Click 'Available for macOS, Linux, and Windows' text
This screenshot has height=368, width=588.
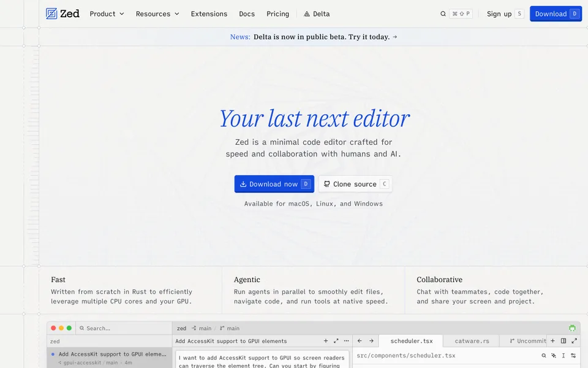pyautogui.click(x=314, y=204)
